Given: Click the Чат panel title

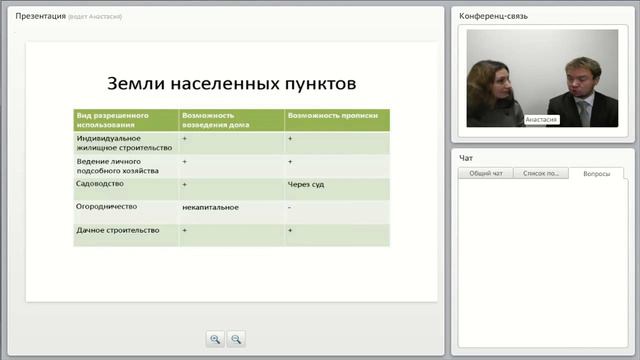Looking at the screenshot, I should 466,158.
